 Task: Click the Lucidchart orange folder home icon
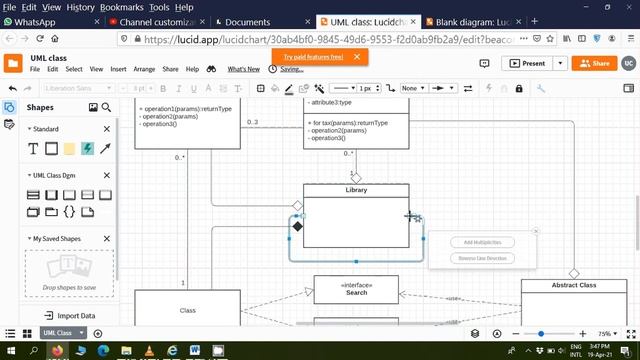tap(13, 63)
